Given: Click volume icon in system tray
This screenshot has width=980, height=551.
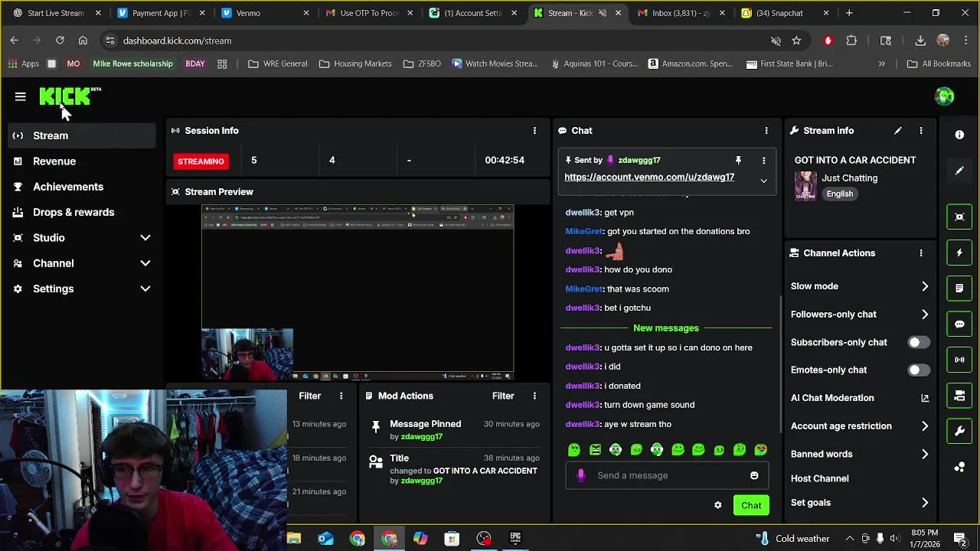Looking at the screenshot, I should [894, 539].
